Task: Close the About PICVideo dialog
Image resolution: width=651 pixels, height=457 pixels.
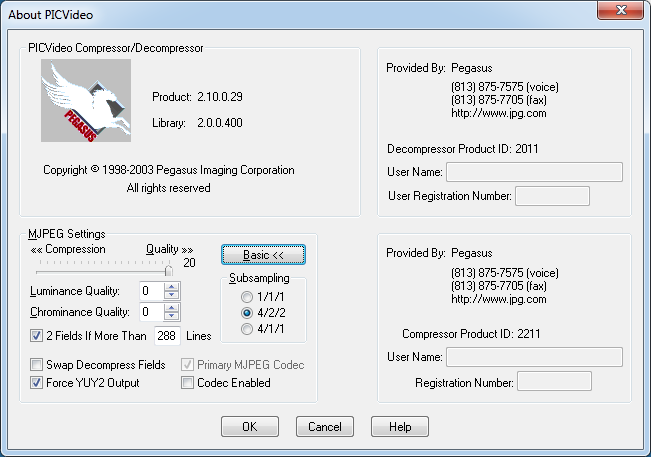Action: tap(621, 10)
